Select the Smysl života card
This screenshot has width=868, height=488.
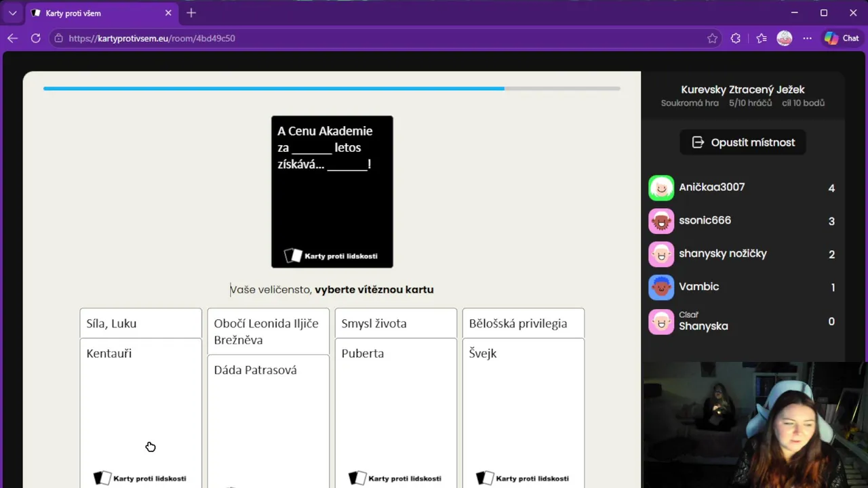396,323
